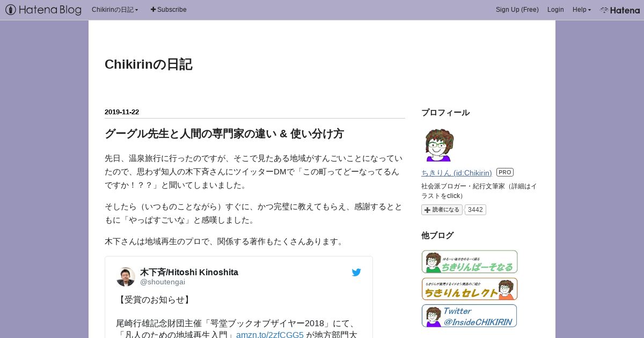Click the Twitter bird icon in the tweet
644x338 pixels.
pos(356,273)
